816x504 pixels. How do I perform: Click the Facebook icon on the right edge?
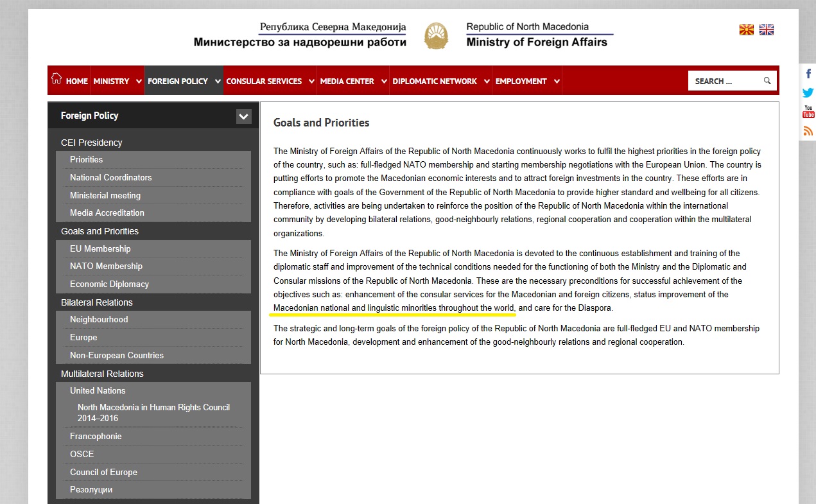808,74
